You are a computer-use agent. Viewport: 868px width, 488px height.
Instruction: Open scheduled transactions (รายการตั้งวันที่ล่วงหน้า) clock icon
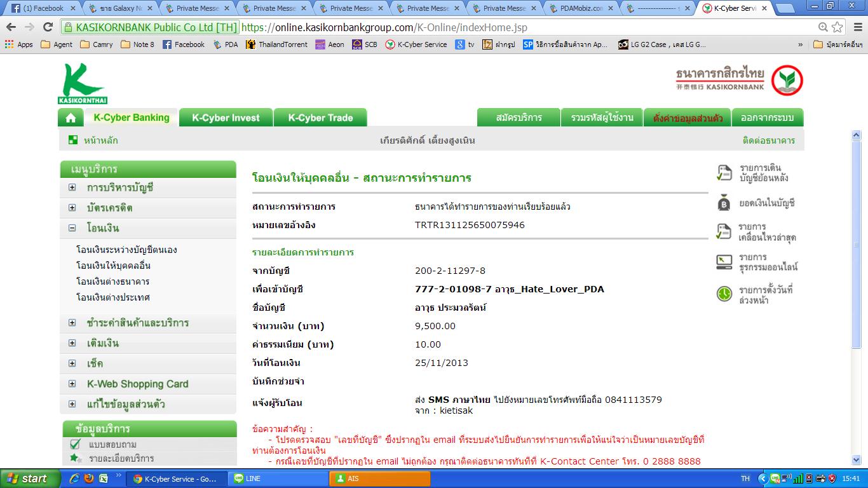tap(724, 294)
